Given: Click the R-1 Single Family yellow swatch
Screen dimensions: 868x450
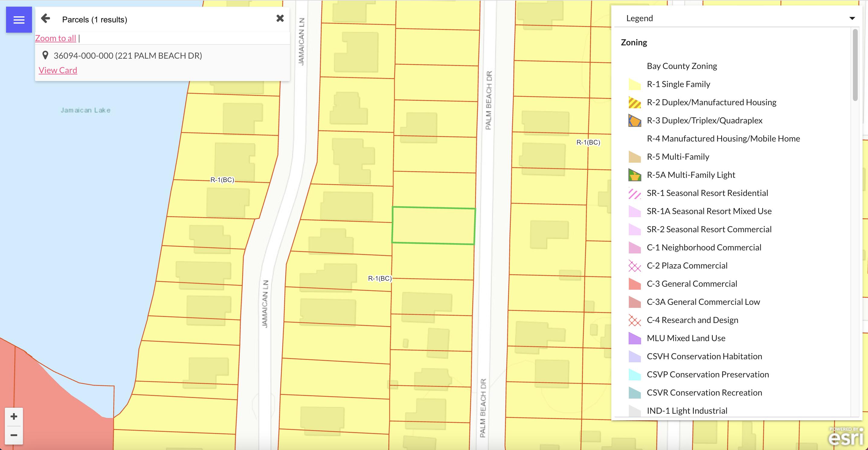Looking at the screenshot, I should [x=635, y=84].
